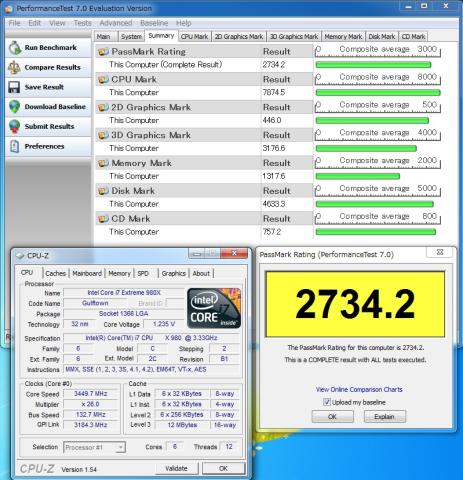Click the Download Baseline globe icon
Screen dimensions: 463x480
point(14,107)
